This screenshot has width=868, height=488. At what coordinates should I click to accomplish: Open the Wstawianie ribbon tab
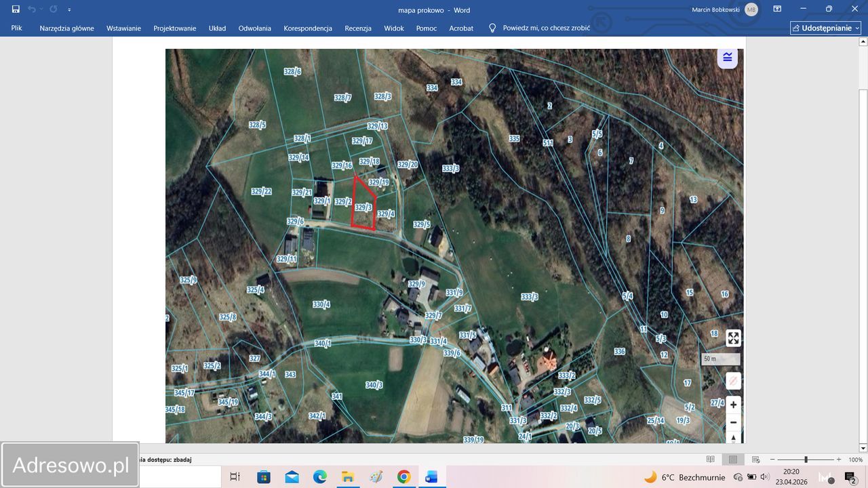tap(123, 28)
